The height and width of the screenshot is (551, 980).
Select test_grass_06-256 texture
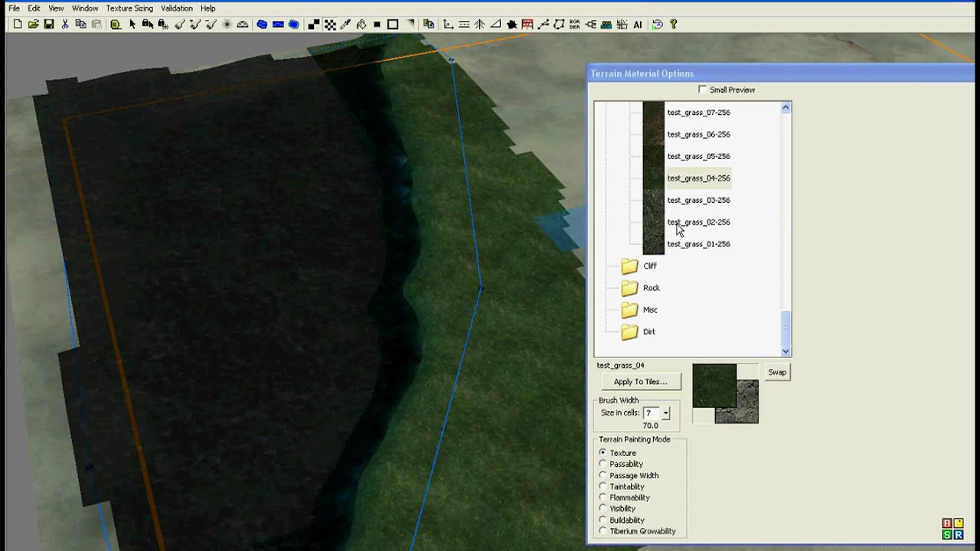point(698,135)
